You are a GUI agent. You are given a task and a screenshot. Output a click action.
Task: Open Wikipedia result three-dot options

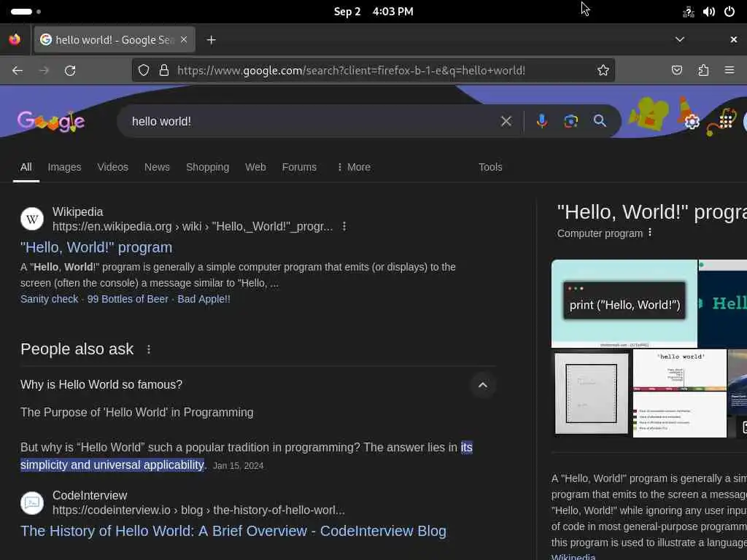(344, 227)
